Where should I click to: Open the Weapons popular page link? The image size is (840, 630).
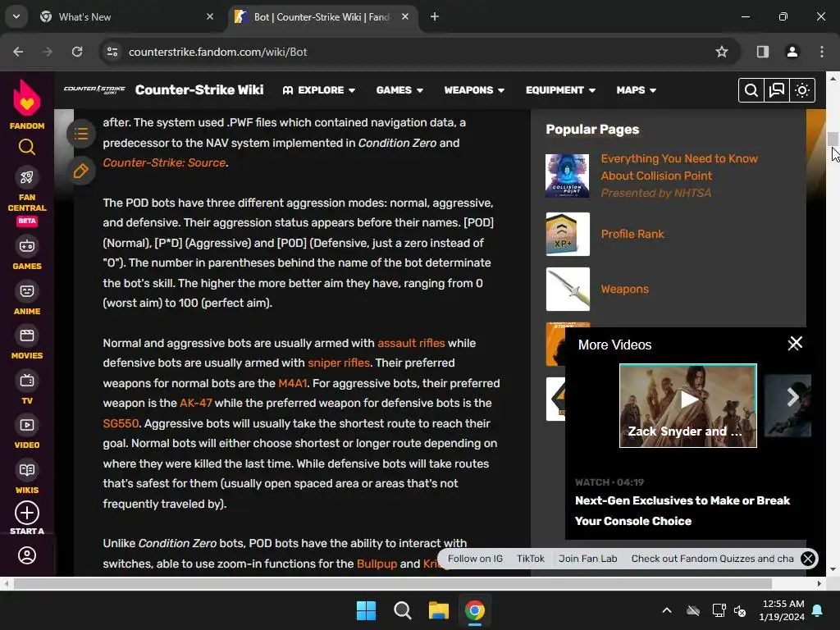[x=624, y=290]
